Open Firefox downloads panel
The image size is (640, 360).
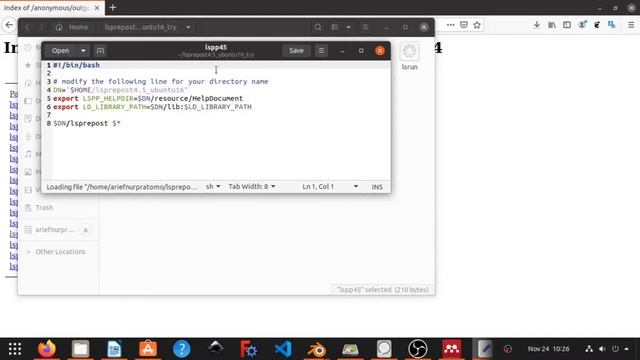tap(537, 25)
